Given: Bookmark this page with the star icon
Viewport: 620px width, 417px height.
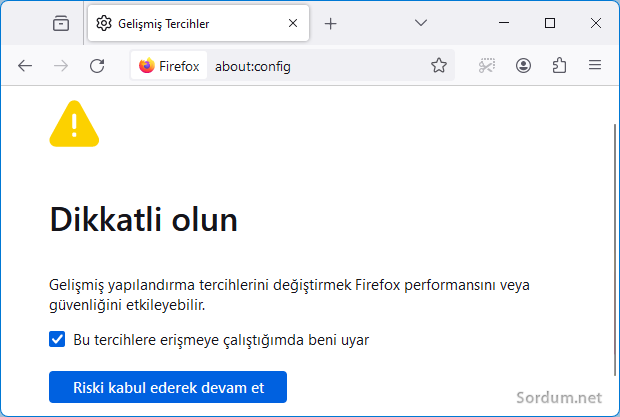Looking at the screenshot, I should pos(439,65).
